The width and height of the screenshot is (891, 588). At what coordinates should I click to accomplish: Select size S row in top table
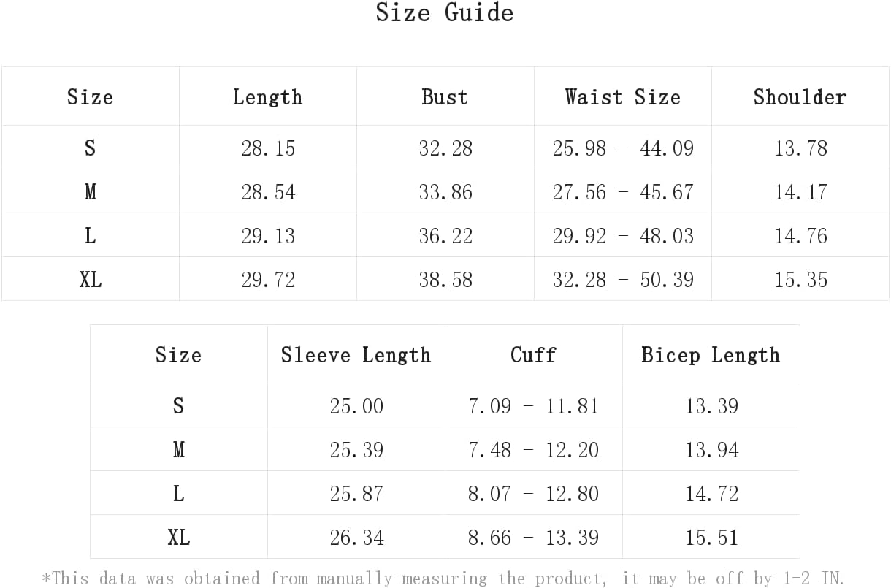click(x=445, y=148)
